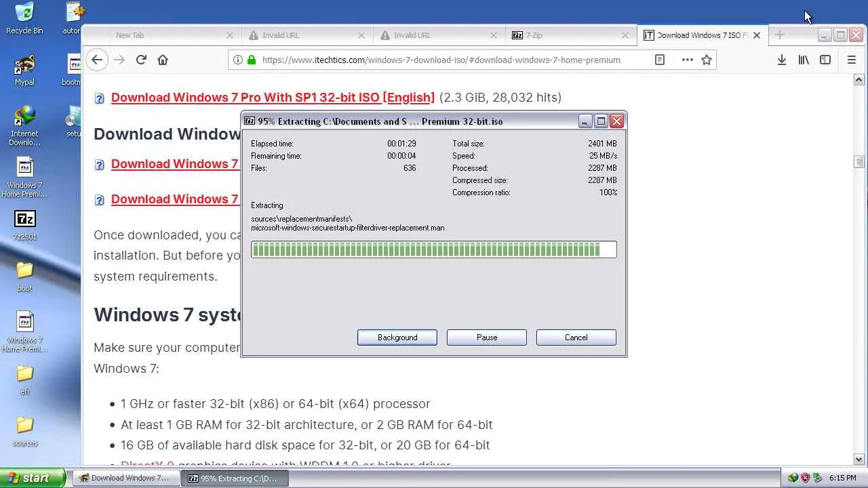
Task: Select the 7z2501 installer desktop icon
Action: click(x=24, y=225)
